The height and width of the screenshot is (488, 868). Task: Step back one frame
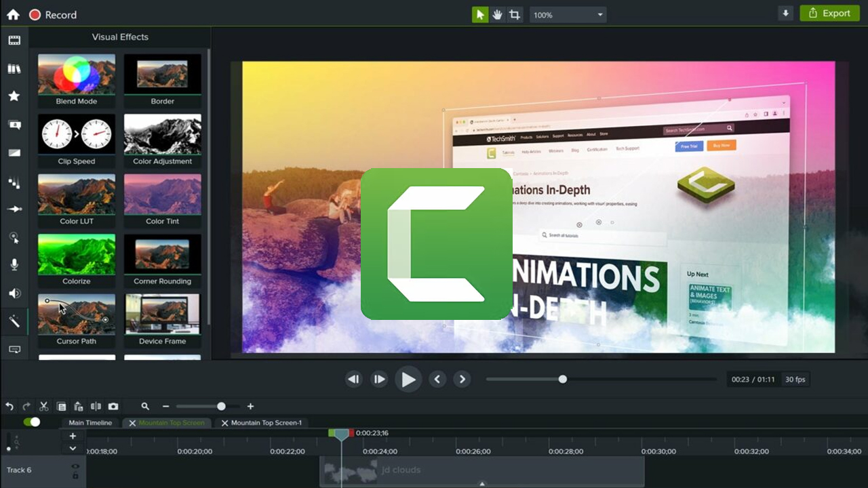(x=353, y=380)
